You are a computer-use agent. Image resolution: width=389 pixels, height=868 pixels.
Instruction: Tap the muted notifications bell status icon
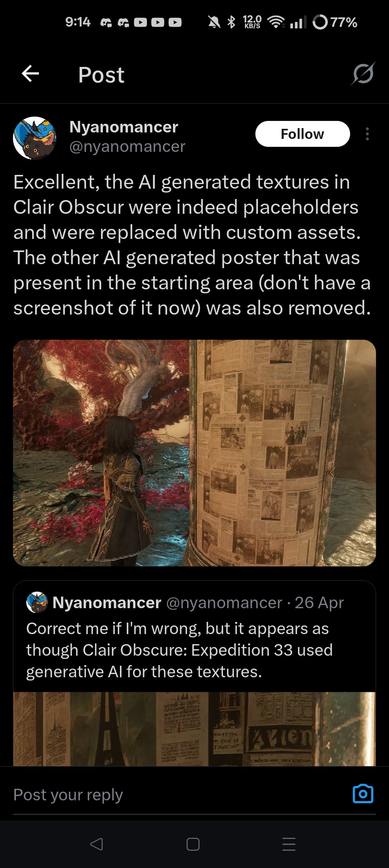[214, 22]
